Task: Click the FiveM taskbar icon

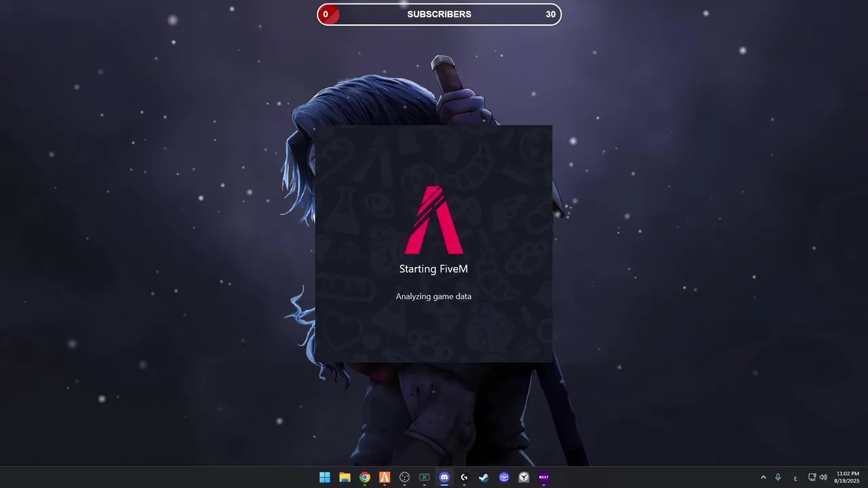Action: (x=384, y=477)
